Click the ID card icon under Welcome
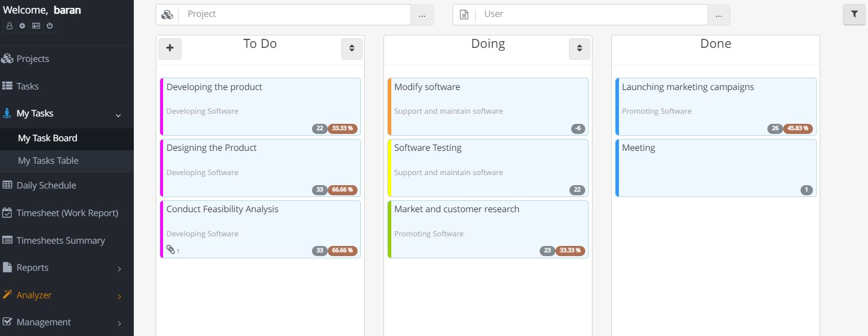Viewport: 868px width, 336px height. [35, 25]
